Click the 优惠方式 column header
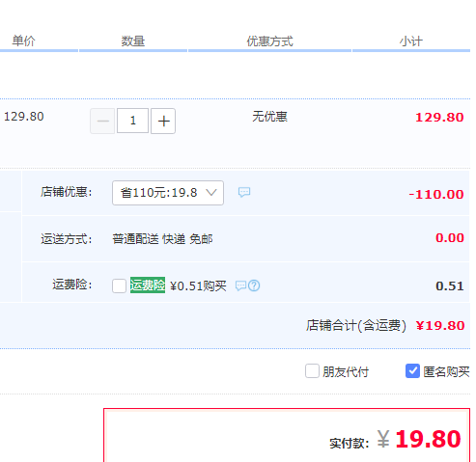The height and width of the screenshot is (462, 476). point(269,41)
